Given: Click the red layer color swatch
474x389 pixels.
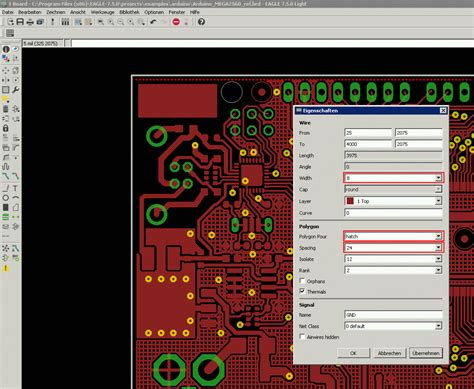Looking at the screenshot, I should [350, 201].
